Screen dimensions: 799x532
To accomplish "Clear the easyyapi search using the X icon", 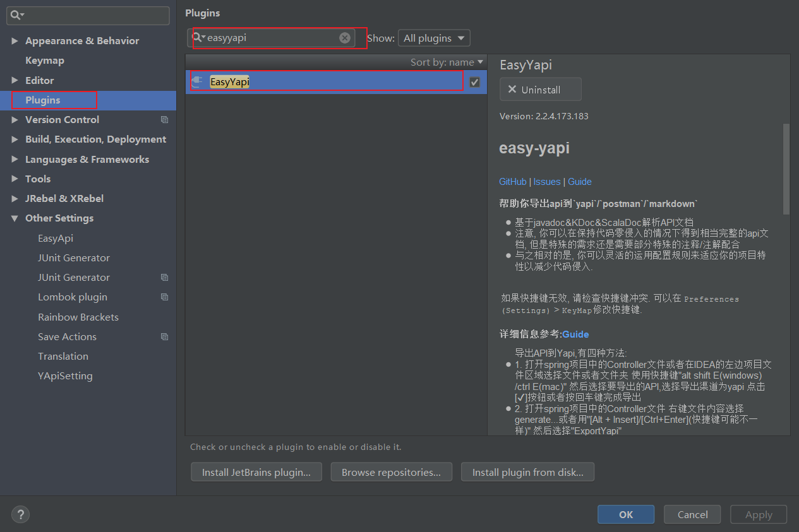I will tap(344, 37).
